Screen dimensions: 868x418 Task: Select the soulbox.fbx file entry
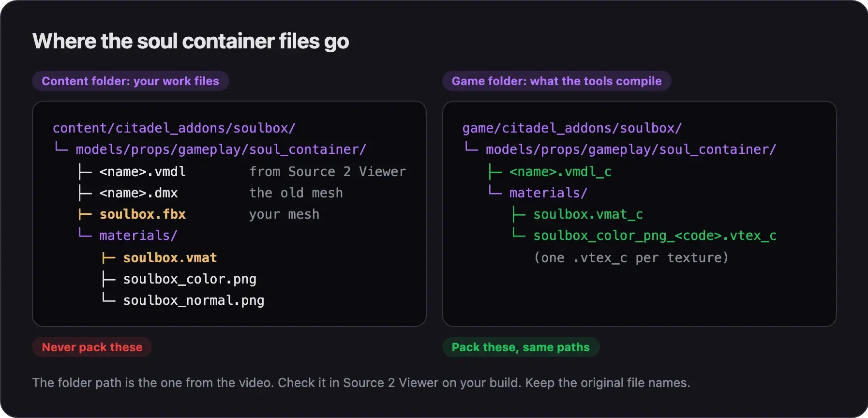[x=142, y=214]
